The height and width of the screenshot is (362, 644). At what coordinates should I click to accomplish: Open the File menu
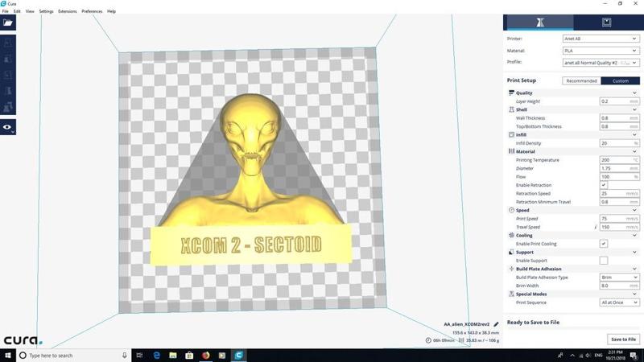pyautogui.click(x=6, y=11)
